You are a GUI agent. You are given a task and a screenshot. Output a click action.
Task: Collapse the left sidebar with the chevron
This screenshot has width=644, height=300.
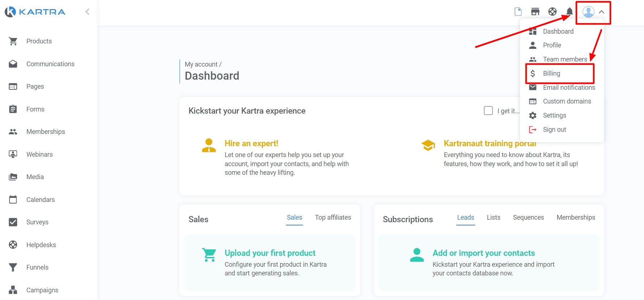coord(88,12)
